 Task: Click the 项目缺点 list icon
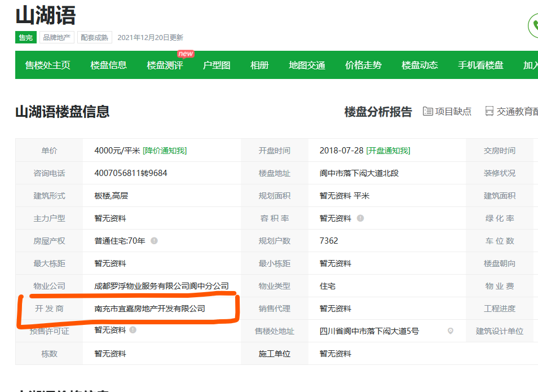coord(427,111)
